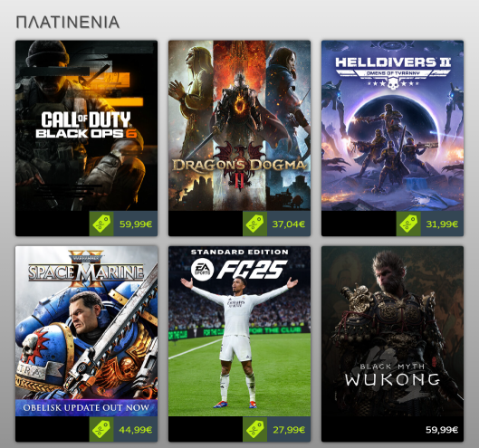479x448 pixels.
Task: Click the 59,99€ price on Black Myth Wukong
Action: (x=442, y=430)
